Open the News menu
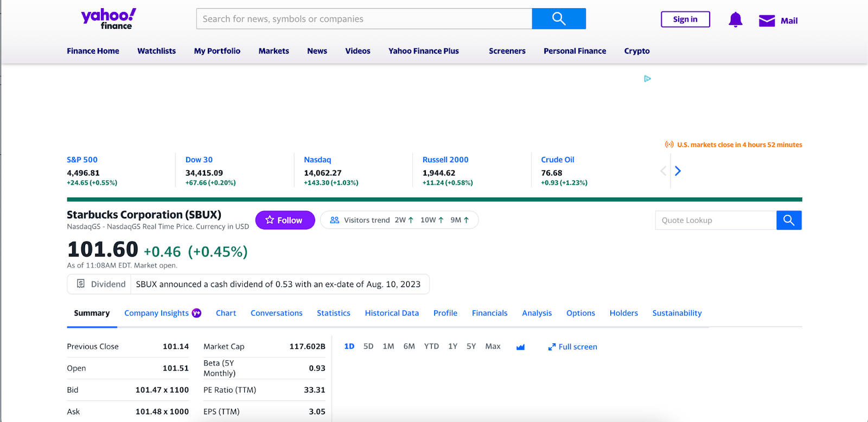 [x=317, y=51]
